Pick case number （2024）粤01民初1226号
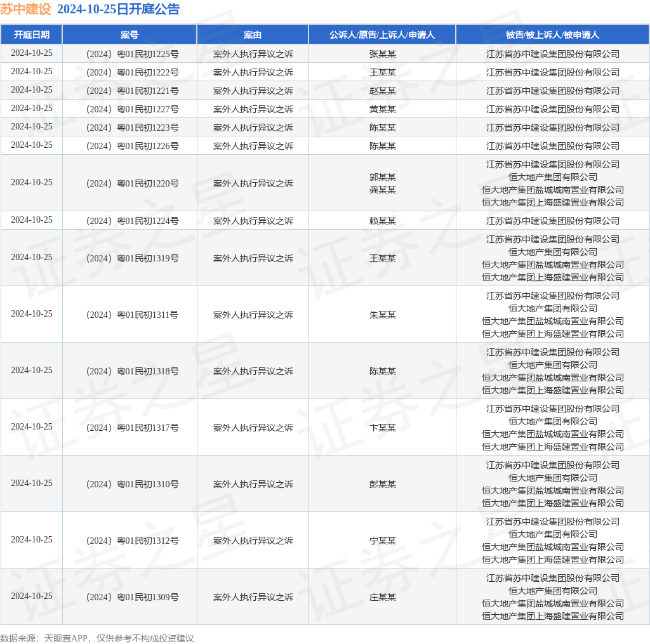650x644 pixels. tap(132, 146)
